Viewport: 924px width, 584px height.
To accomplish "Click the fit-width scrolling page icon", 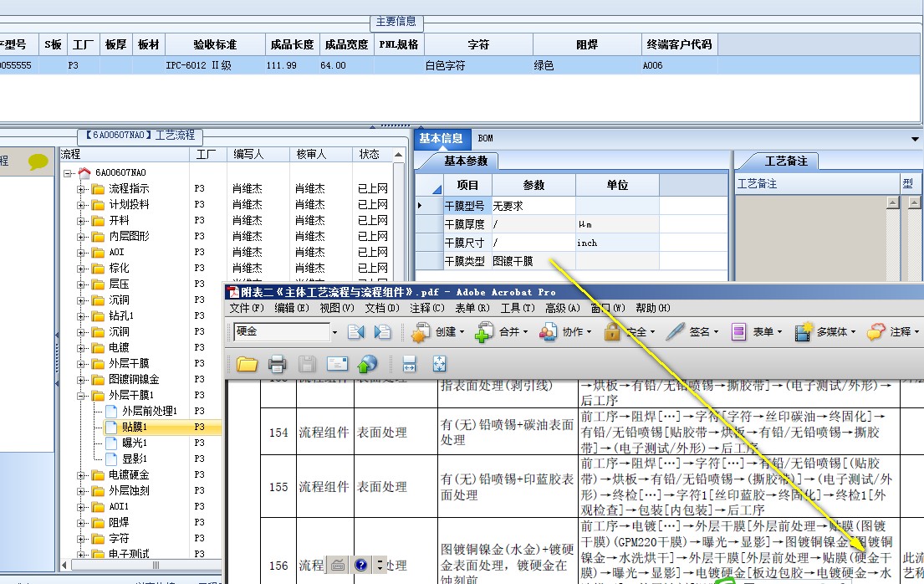I will point(410,365).
